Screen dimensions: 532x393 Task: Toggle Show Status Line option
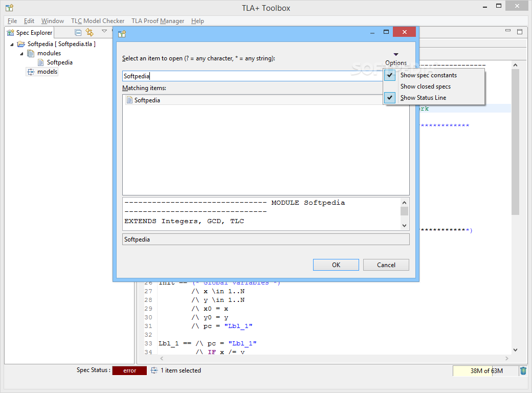point(434,98)
